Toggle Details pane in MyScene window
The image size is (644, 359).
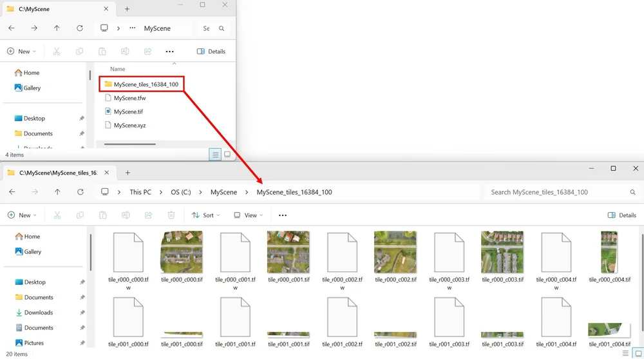tap(211, 52)
